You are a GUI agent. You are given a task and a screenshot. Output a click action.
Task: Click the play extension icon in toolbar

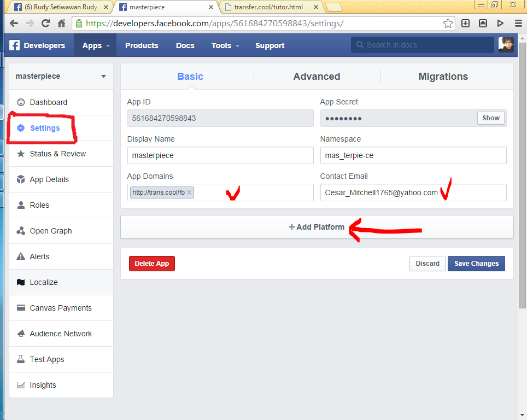click(x=500, y=23)
